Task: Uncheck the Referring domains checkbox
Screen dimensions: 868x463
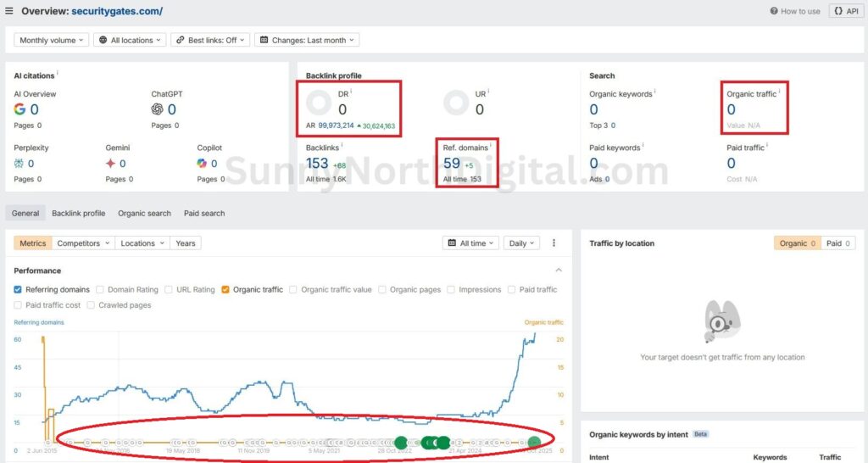Action: [x=19, y=290]
